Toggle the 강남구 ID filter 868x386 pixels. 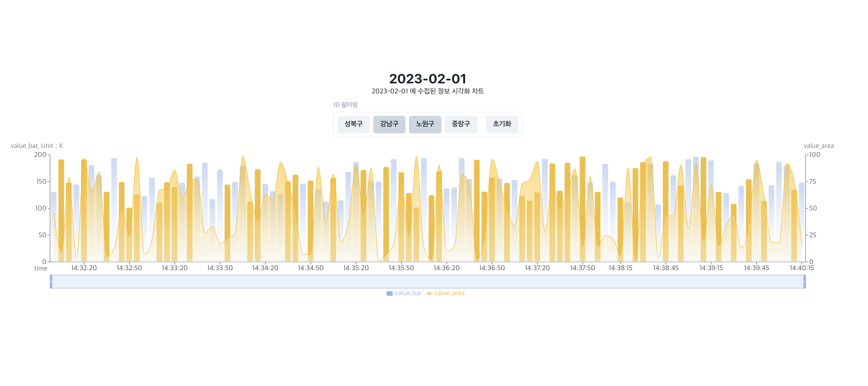pos(389,124)
